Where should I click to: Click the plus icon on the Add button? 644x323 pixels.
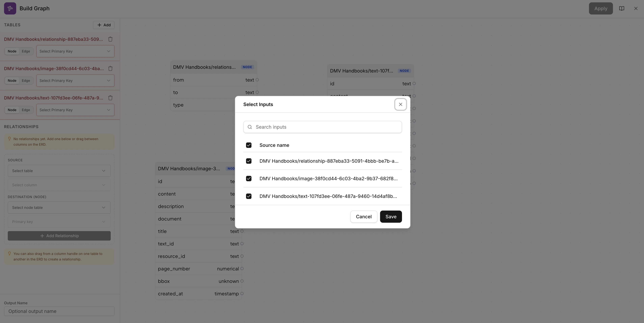[x=100, y=25]
